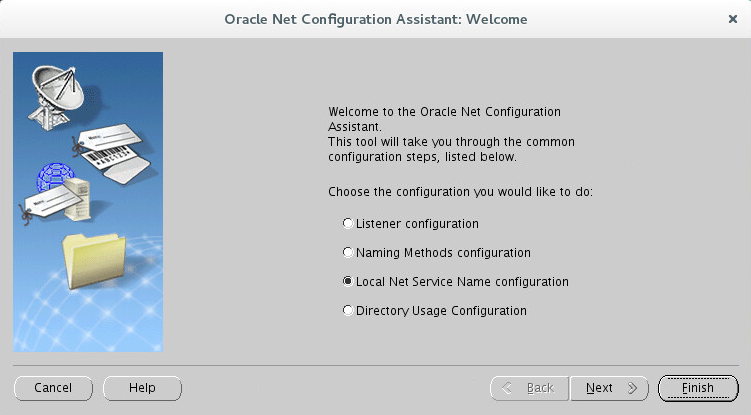Click the blue wireframe globe icon
The height and width of the screenshot is (415, 751).
point(55,177)
